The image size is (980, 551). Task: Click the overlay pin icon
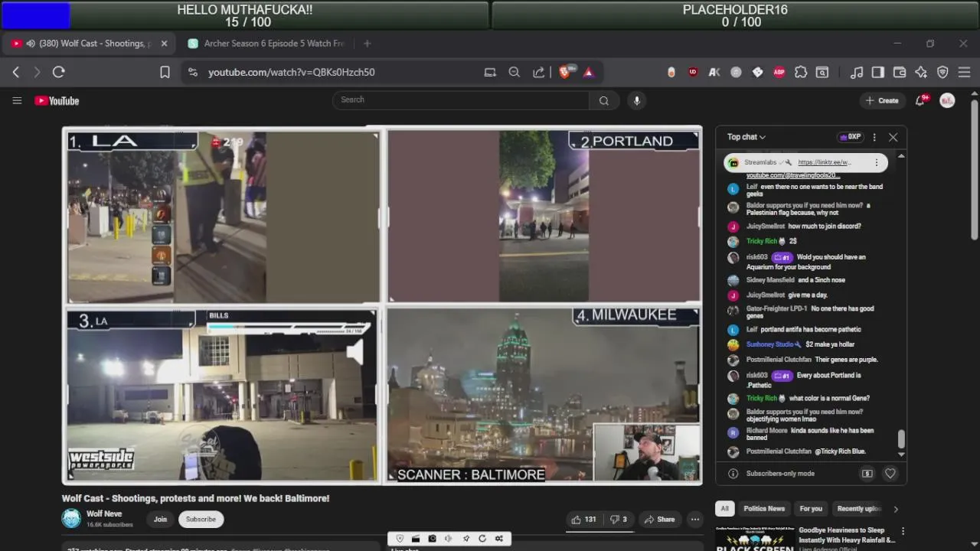(x=465, y=539)
